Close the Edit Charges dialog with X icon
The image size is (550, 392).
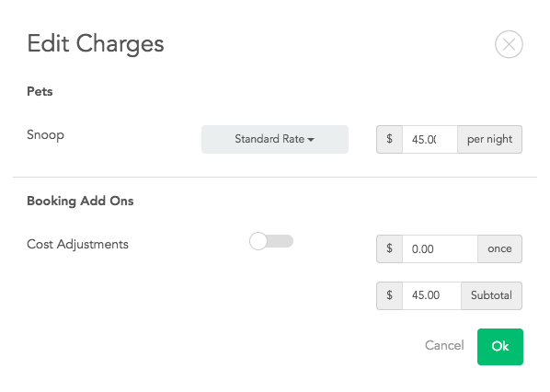(x=509, y=44)
